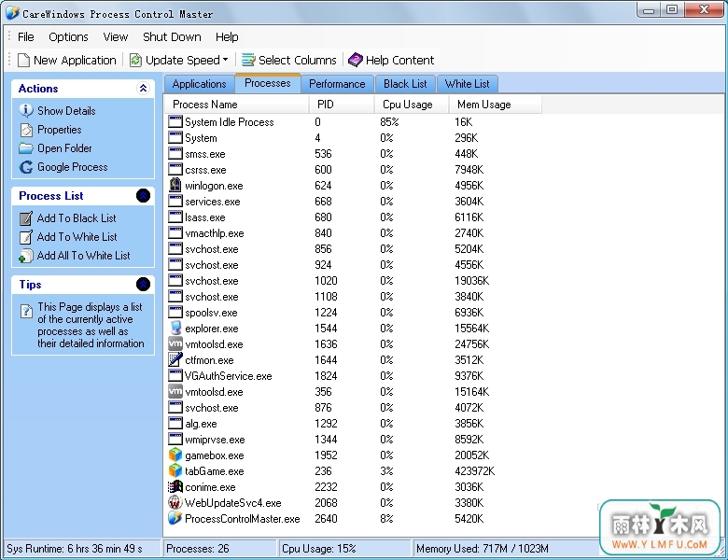Viewport: 728px width, 560px height.
Task: Click the application icon in the title bar
Action: pos(12,13)
